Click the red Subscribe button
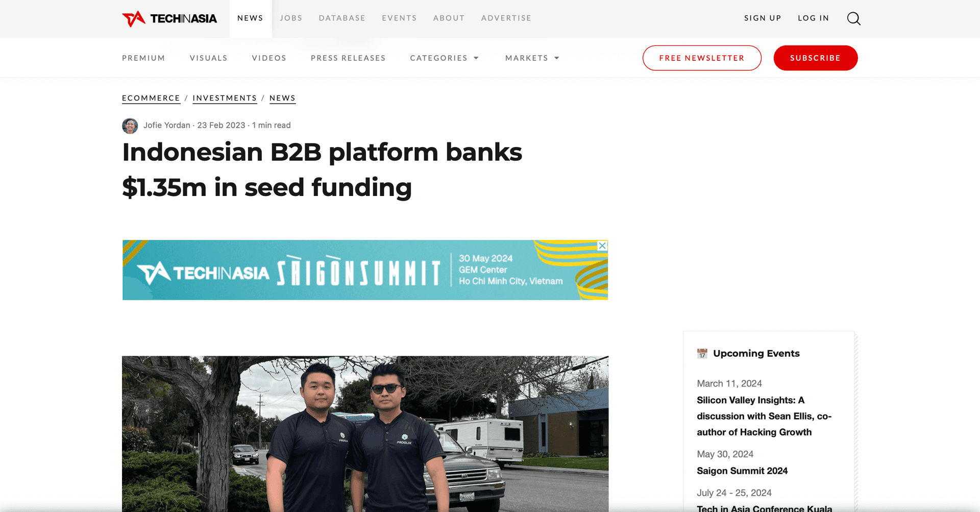980x512 pixels. click(x=816, y=58)
